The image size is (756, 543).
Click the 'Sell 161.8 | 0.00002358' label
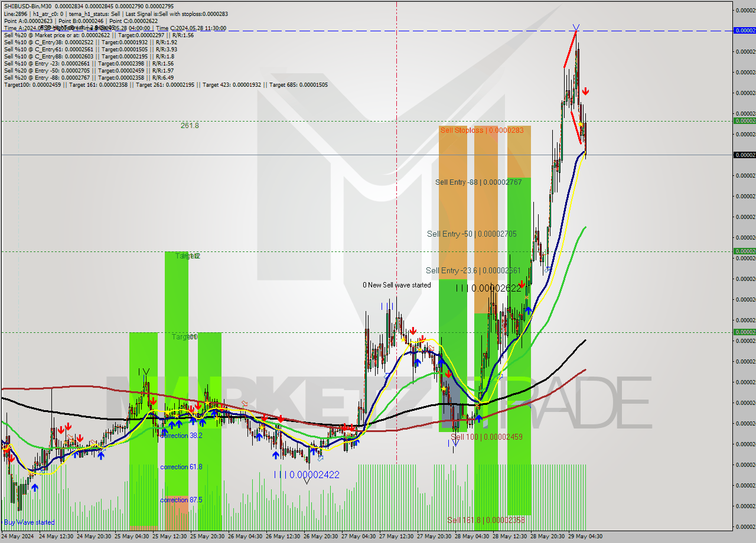tap(485, 520)
